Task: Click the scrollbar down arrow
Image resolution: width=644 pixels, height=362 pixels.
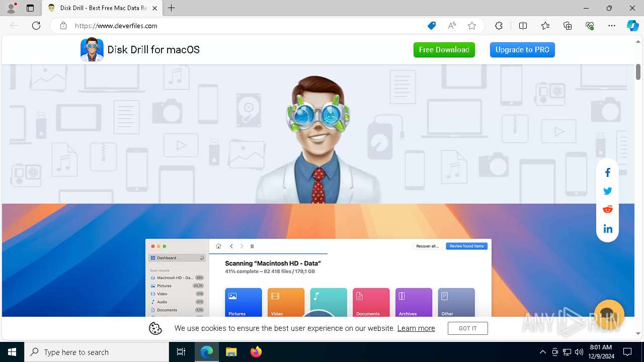Action: (x=638, y=333)
